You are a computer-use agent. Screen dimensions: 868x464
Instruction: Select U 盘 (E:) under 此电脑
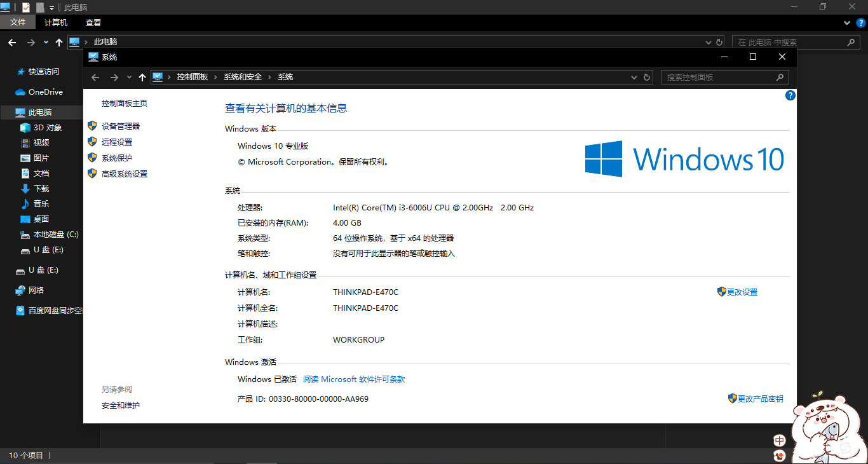click(42, 250)
